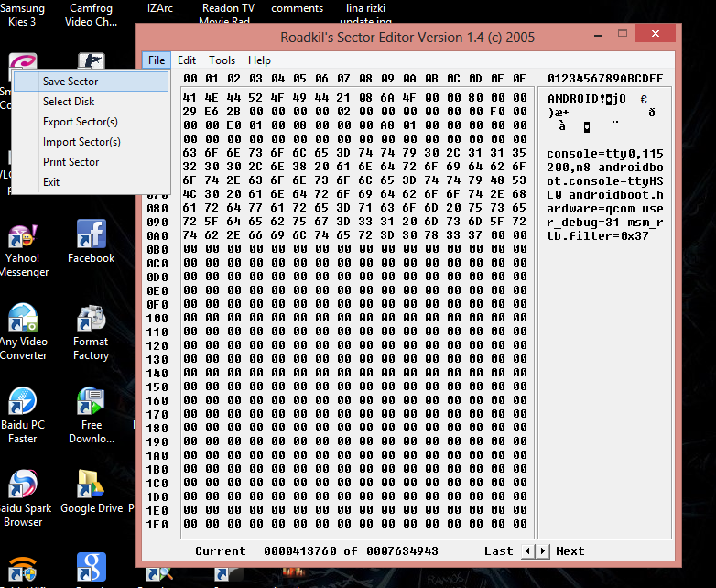This screenshot has height=588, width=716.
Task: Click the pink swirl icon under Samsung Kies
Action: click(x=23, y=62)
